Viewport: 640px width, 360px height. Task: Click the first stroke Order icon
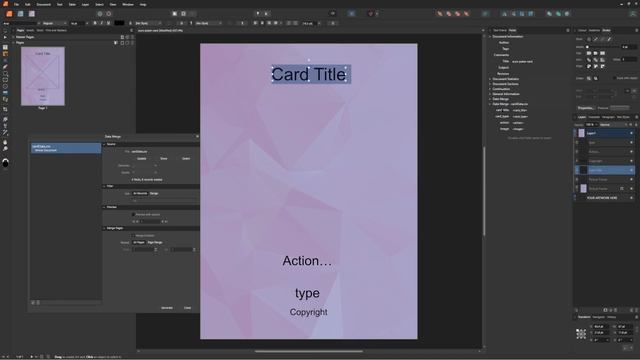coord(589,78)
